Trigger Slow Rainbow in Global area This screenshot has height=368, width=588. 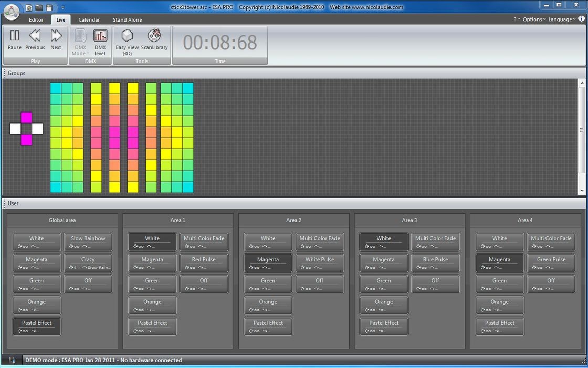click(88, 242)
